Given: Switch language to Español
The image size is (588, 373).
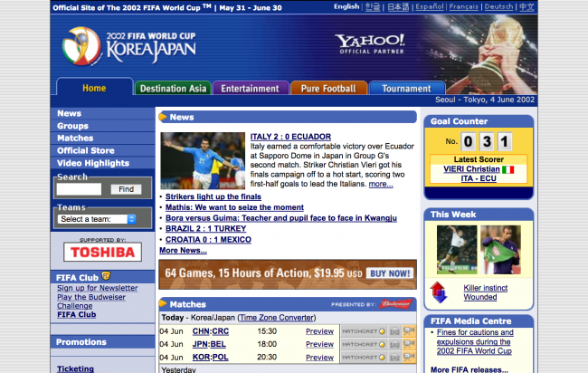Looking at the screenshot, I should [430, 6].
